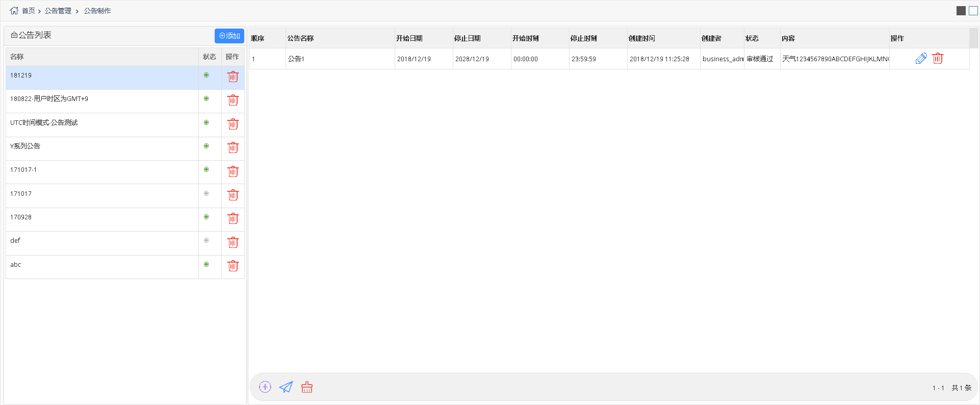Delete the abc list entry
Image resolution: width=980 pixels, height=405 pixels.
pos(233,266)
